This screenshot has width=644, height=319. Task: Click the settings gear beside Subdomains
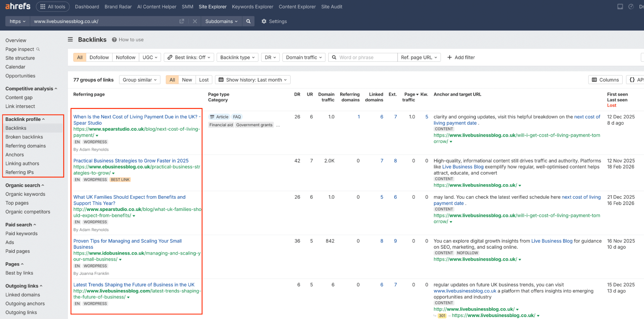coord(264,21)
